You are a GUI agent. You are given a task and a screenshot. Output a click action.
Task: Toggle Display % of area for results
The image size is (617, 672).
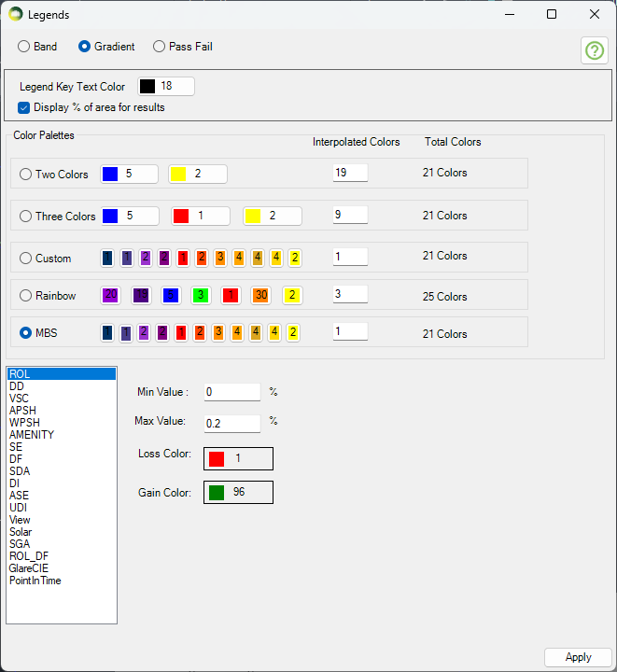(x=91, y=107)
